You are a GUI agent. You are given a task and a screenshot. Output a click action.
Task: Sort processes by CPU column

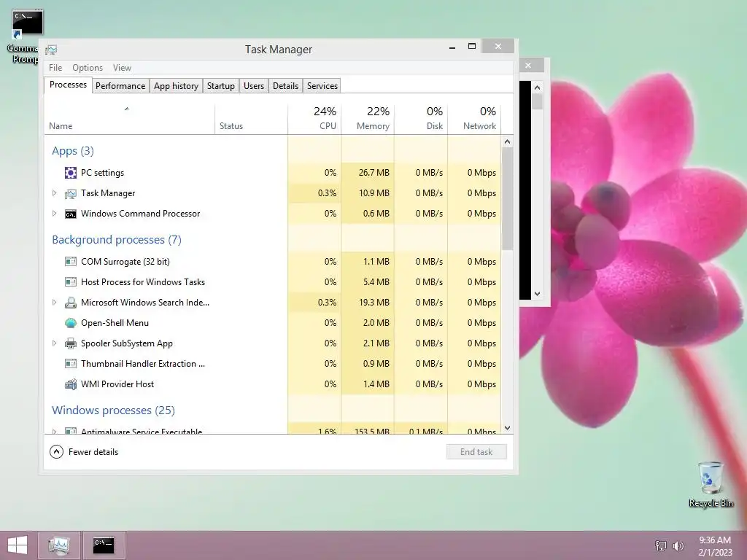tap(314, 117)
